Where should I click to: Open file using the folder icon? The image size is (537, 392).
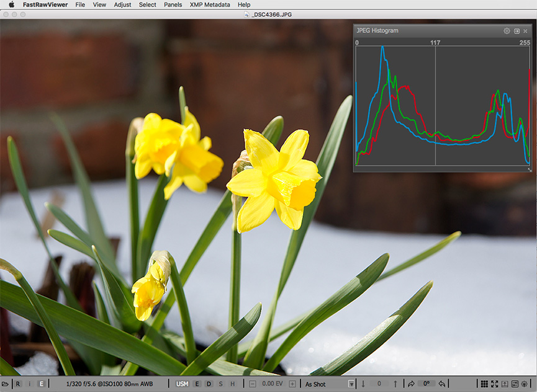(6, 384)
